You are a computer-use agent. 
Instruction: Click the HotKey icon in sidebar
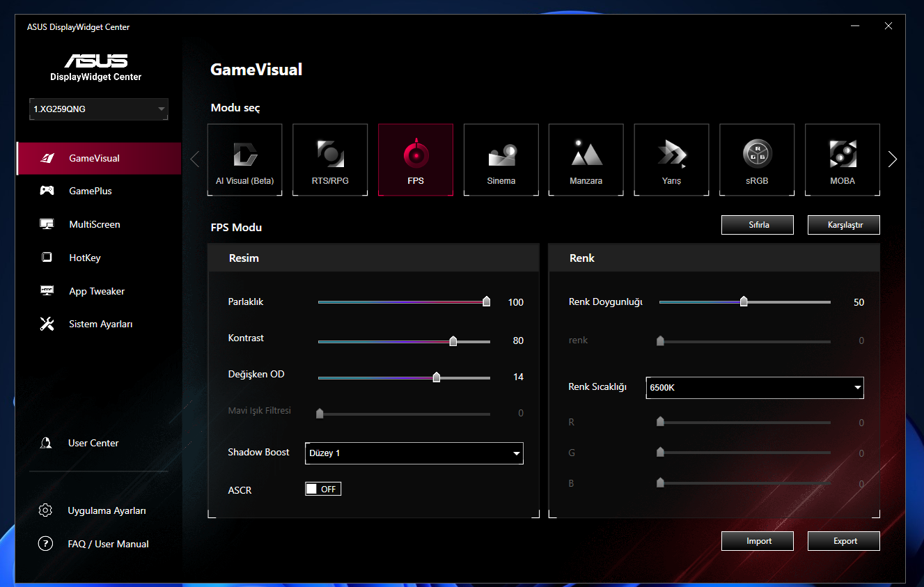47,258
